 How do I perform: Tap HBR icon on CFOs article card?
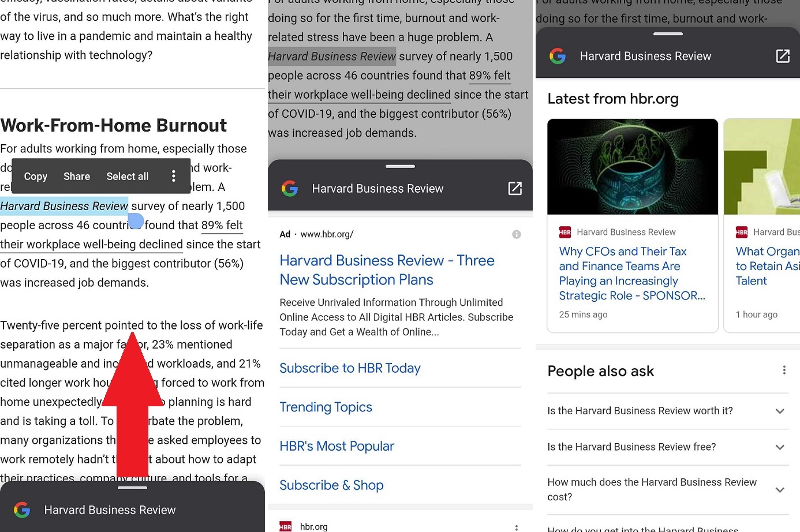pyautogui.click(x=565, y=232)
